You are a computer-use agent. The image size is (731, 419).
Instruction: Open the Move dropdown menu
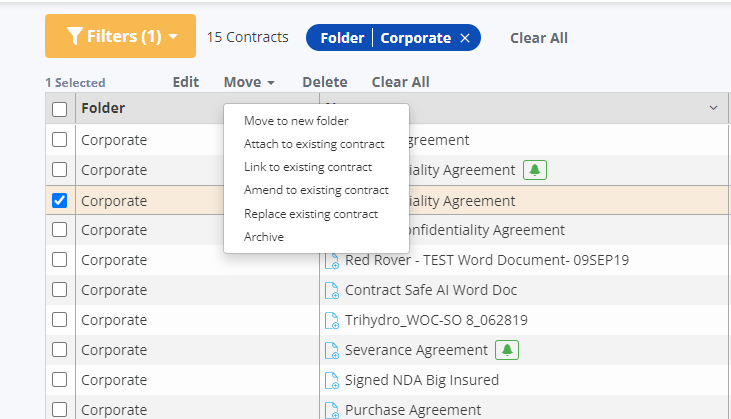pyautogui.click(x=249, y=82)
